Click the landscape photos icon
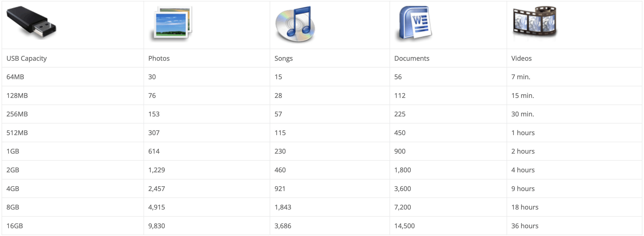644x236 pixels. point(172,24)
